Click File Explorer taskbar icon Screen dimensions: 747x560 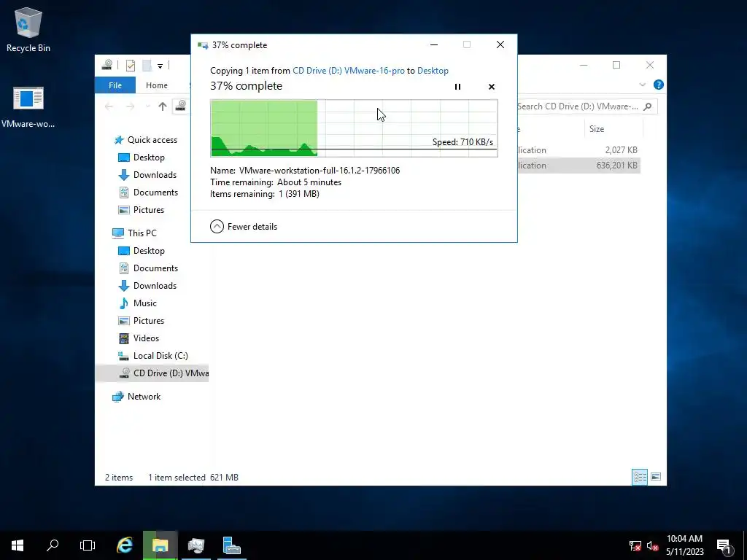pyautogui.click(x=160, y=545)
